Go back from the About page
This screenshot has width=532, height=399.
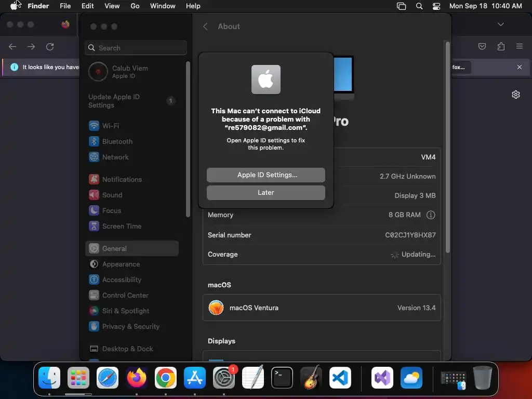205,26
